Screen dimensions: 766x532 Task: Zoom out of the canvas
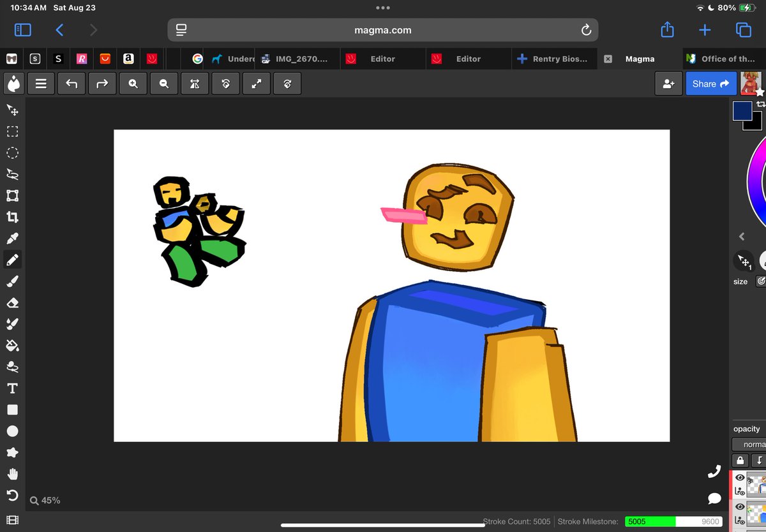tap(164, 84)
